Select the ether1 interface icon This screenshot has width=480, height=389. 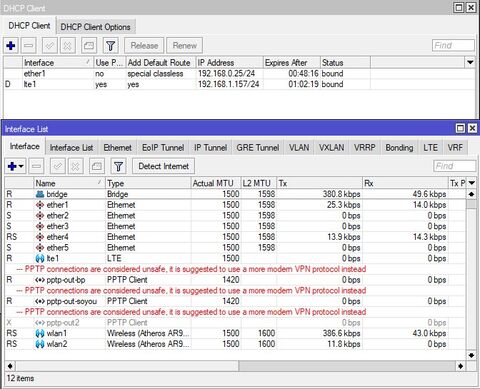click(x=40, y=205)
